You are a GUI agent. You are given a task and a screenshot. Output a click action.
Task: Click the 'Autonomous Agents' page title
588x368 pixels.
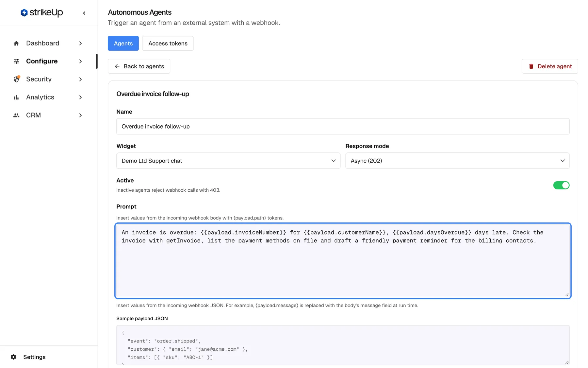[x=139, y=12]
